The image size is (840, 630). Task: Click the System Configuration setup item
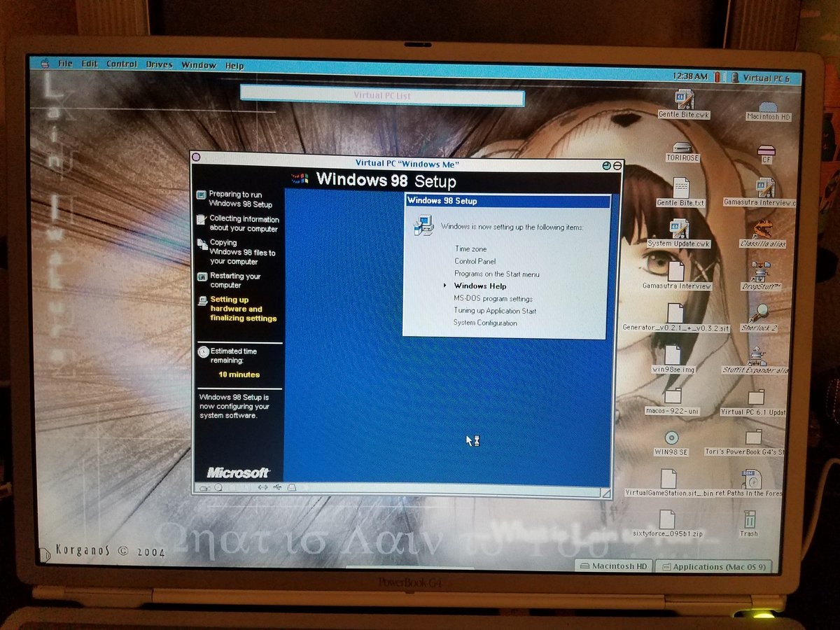click(485, 323)
